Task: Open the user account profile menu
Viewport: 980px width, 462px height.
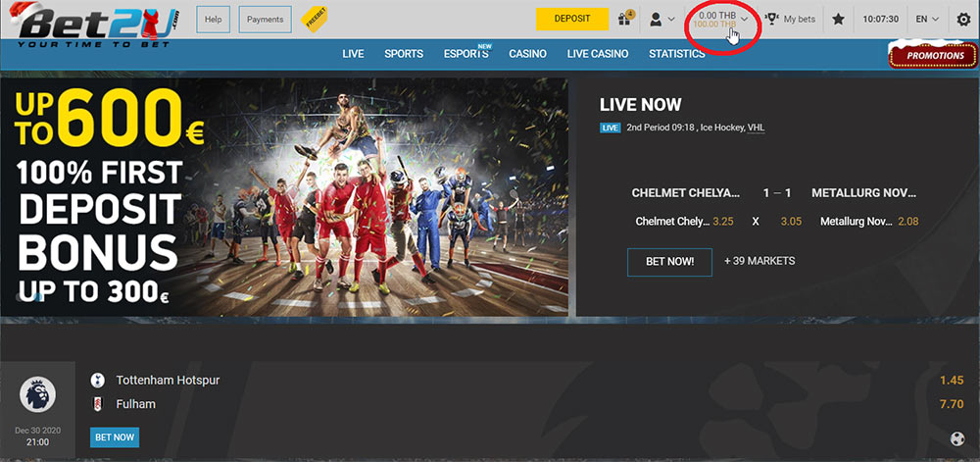Action: coord(661,20)
